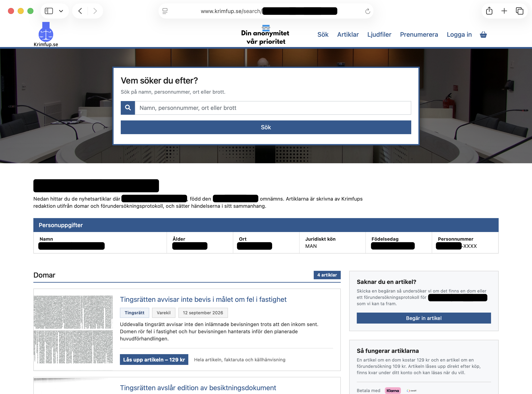Select the Tingsrätt tag
Screen dimensions: 532x394
134,313
